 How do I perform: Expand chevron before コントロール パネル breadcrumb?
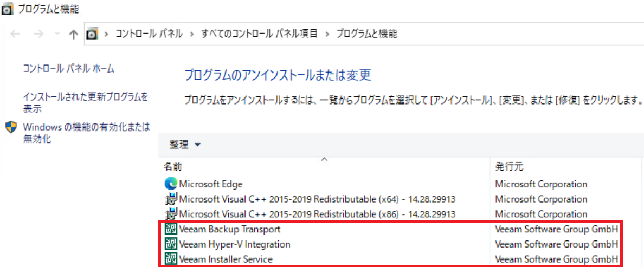(x=106, y=34)
